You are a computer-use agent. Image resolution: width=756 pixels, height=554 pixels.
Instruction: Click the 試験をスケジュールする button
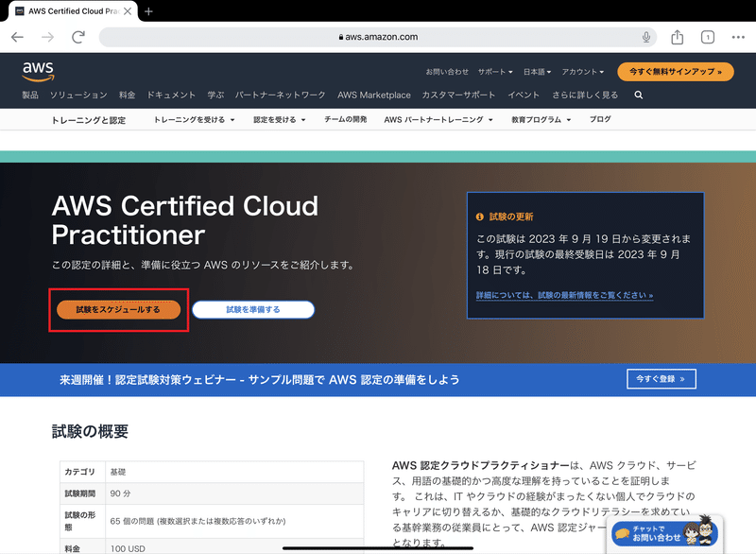click(117, 309)
